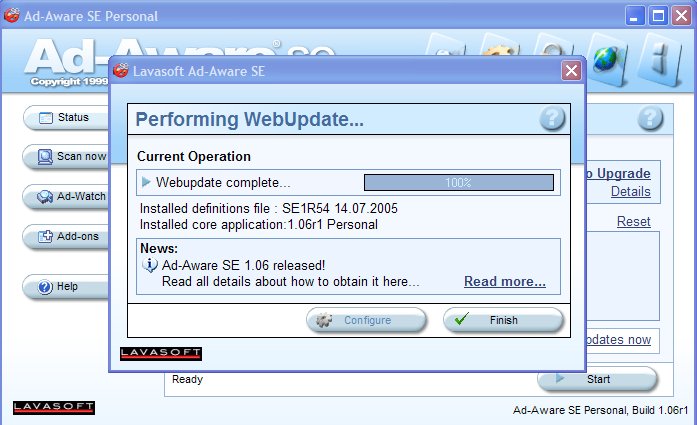Click the Upgrade link in main window
Screen dimensions: 697x425
619,173
